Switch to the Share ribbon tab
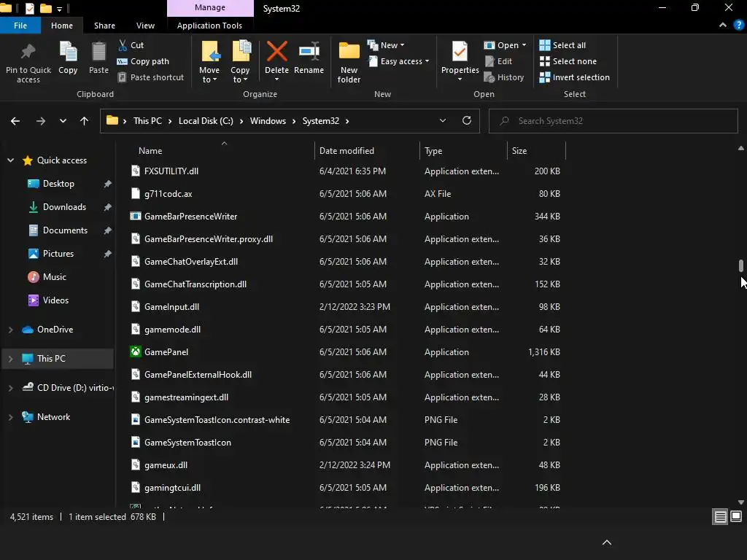 104,26
